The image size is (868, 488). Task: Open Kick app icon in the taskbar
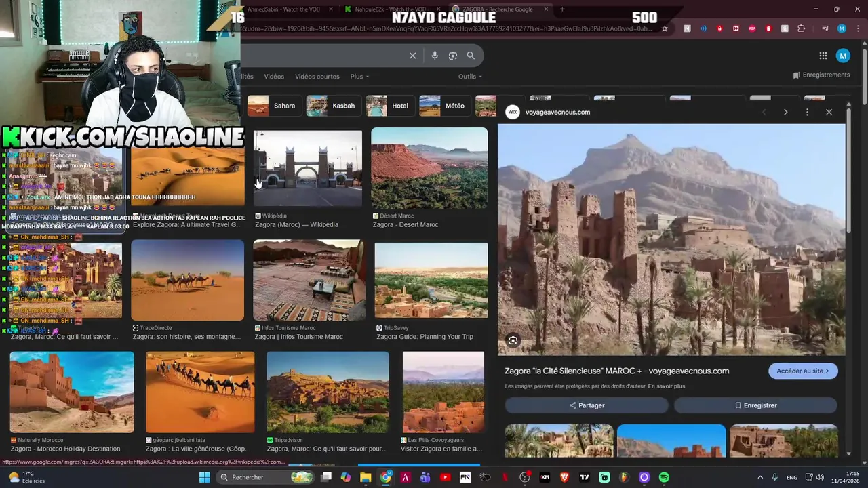604,477
